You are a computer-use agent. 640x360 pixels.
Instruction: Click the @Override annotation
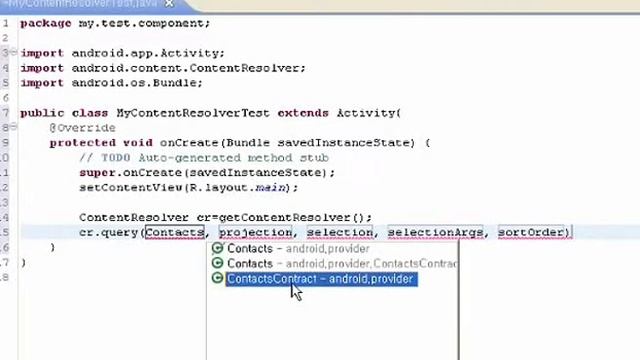coord(82,128)
